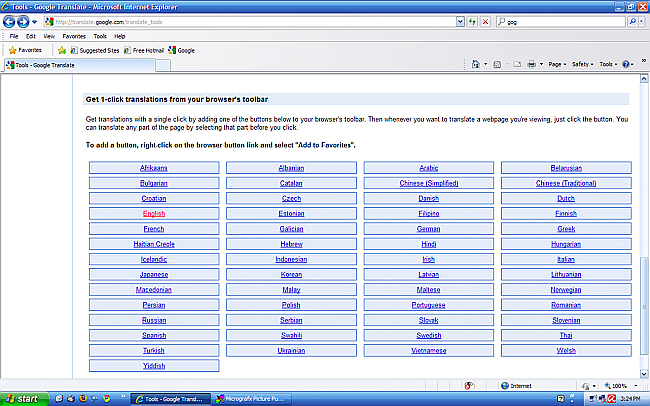Screen dimensions: 650x406
Task: Click the blue Help question mark icon
Action: pyautogui.click(x=626, y=64)
